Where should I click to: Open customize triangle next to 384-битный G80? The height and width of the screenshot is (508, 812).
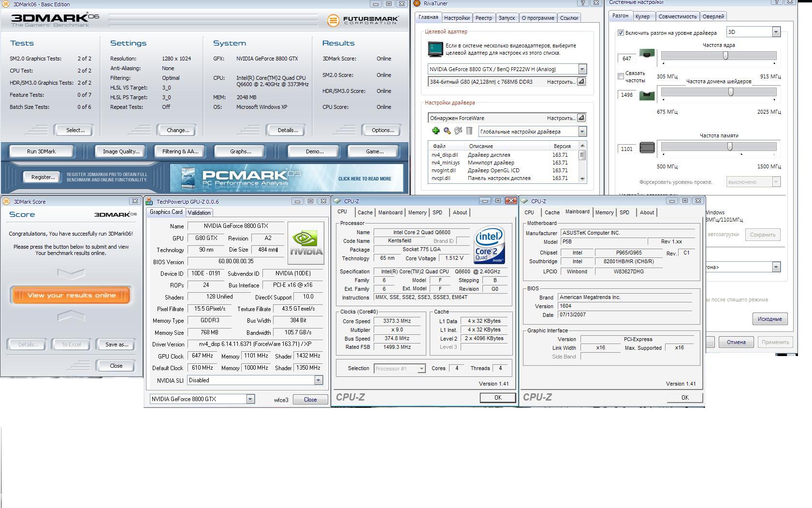[x=581, y=82]
